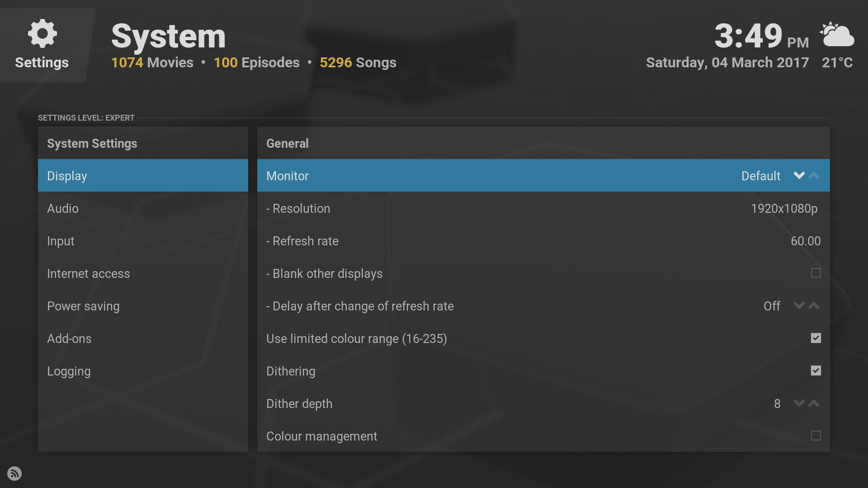The width and height of the screenshot is (868, 488).
Task: Enable Colour management checkbox
Action: tap(816, 436)
